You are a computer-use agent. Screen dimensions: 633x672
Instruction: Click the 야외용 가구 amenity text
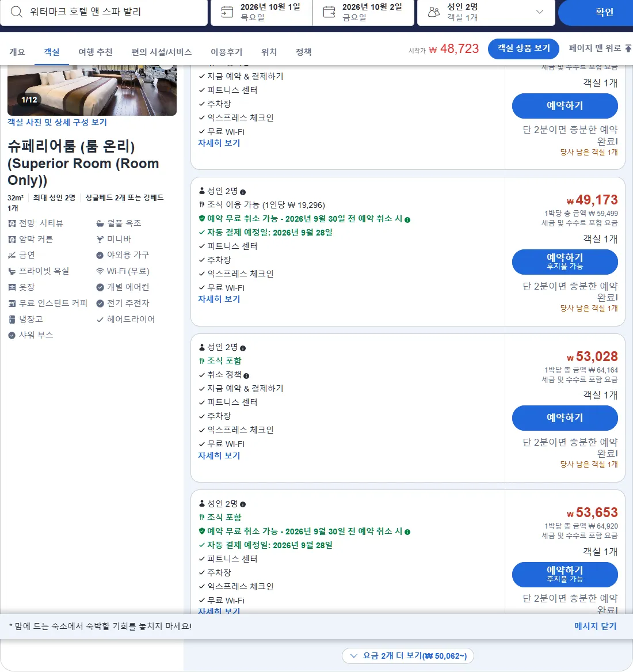tap(128, 255)
